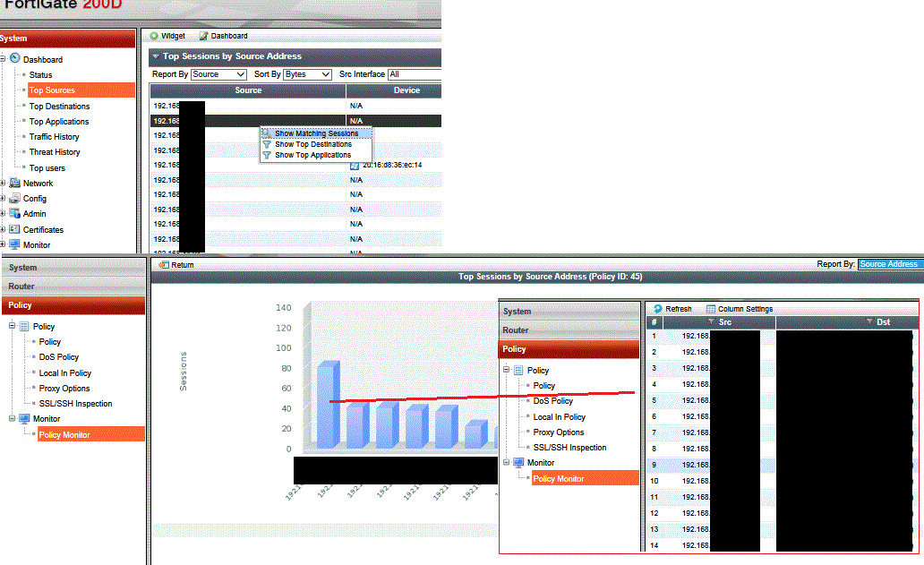Click funnel icon beside Show Top Applications
This screenshot has height=565, width=924.
point(267,155)
